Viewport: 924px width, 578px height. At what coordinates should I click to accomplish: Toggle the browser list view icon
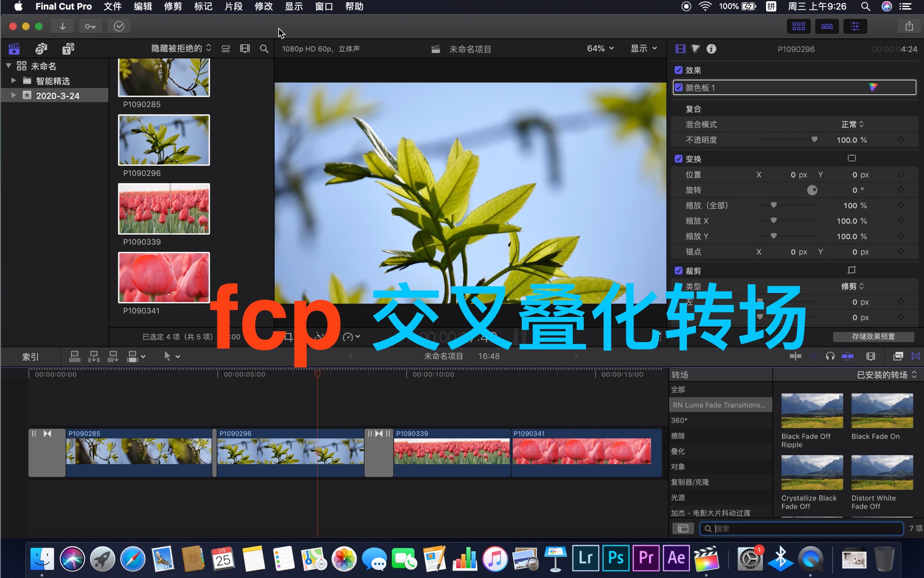[x=226, y=49]
